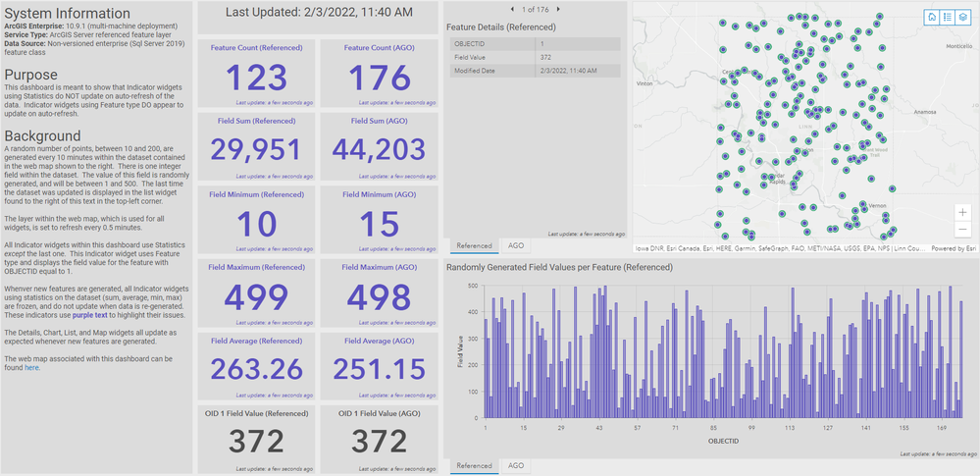
Task: Click the map Home extent icon
Action: coord(932,17)
